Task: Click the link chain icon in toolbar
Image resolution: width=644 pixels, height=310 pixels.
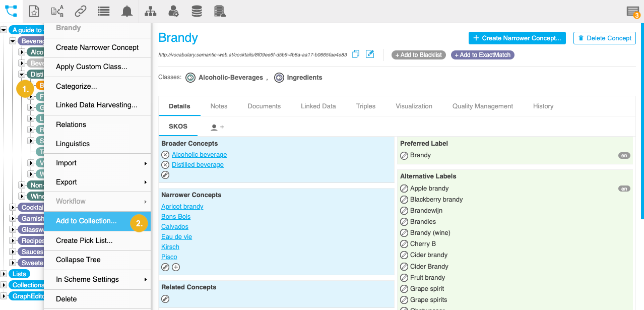Action: (80, 11)
